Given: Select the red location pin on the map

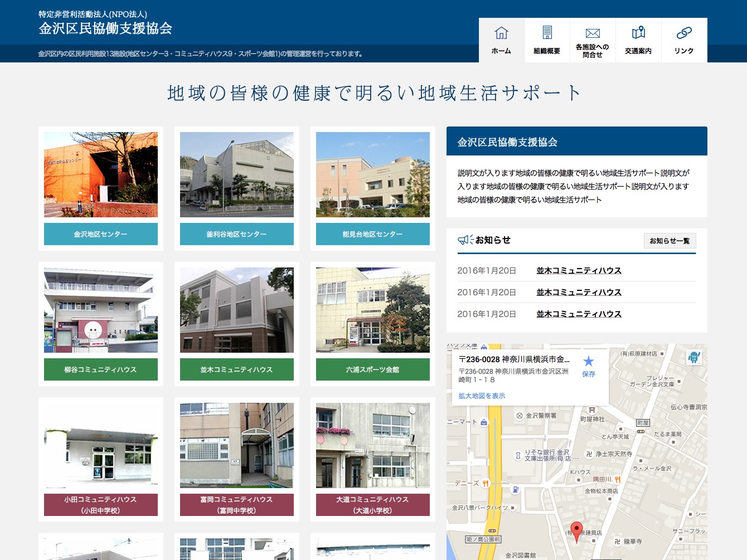Looking at the screenshot, I should [x=576, y=532].
